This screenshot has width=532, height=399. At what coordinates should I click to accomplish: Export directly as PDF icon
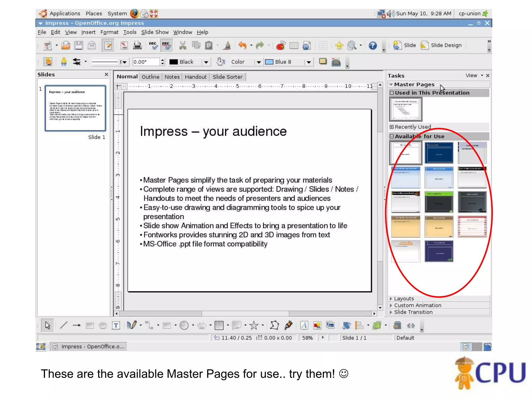124,45
